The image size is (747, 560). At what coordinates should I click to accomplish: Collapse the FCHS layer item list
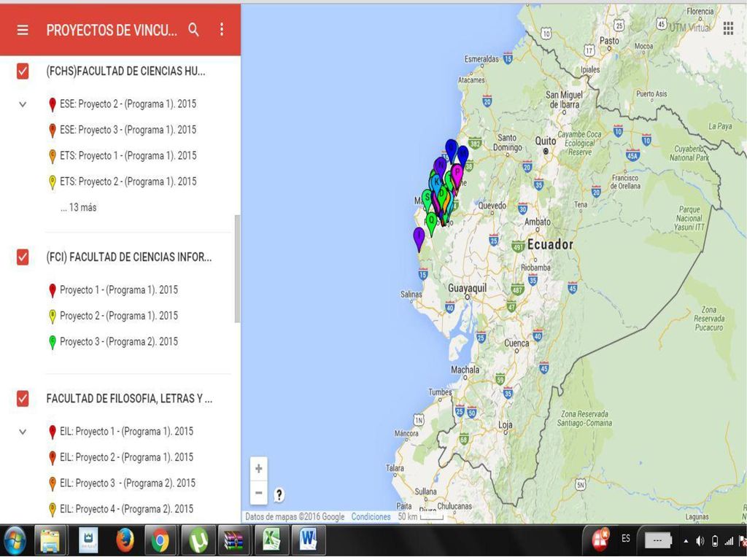pyautogui.click(x=23, y=104)
